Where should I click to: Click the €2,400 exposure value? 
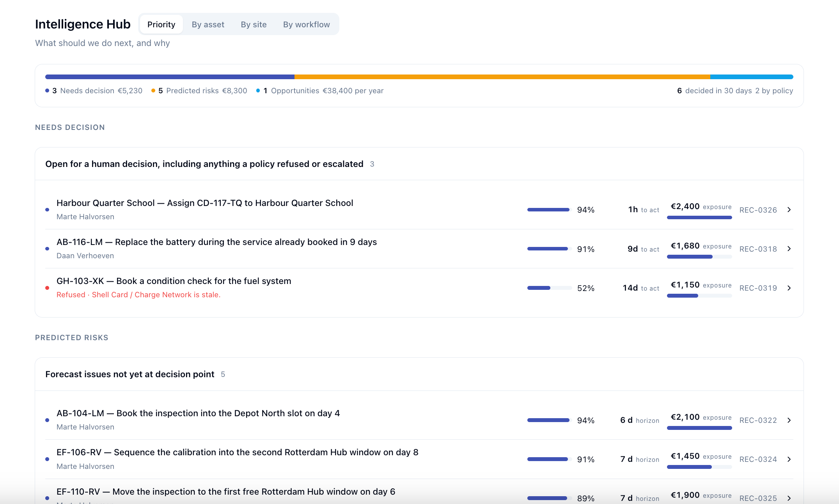[x=685, y=206]
